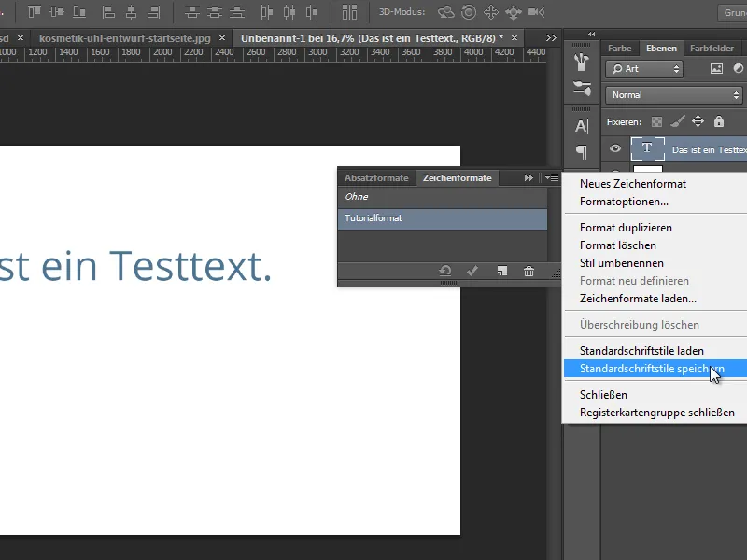This screenshot has height=560, width=747.
Task: Open the Paragraph panel icon (¶)
Action: pos(582,152)
